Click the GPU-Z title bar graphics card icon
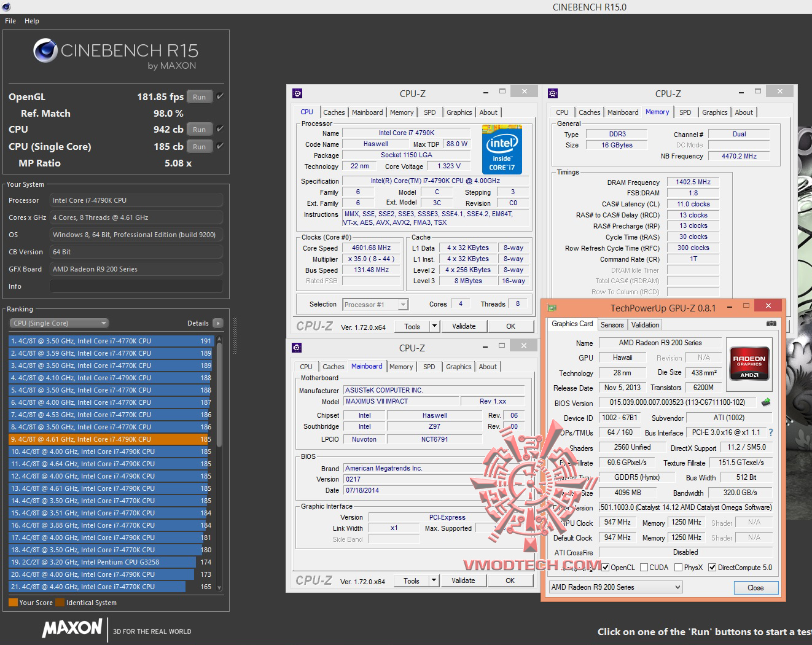The image size is (812, 645). (552, 307)
